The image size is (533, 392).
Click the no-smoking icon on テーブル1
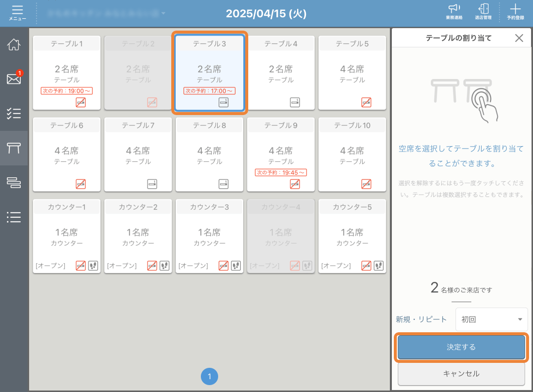[x=80, y=102]
